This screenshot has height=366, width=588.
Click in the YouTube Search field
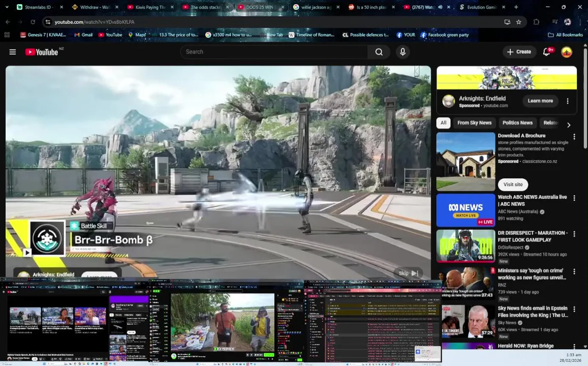(274, 52)
